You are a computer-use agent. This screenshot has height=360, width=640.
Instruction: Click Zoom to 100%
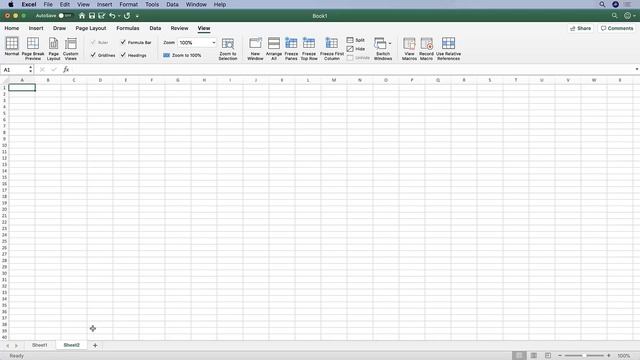pos(182,55)
